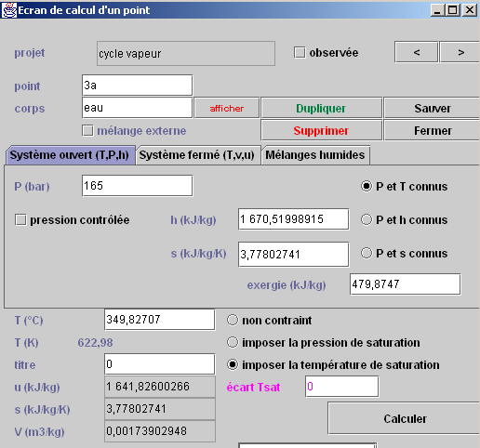
Task: Click the Fermer button
Action: (433, 130)
